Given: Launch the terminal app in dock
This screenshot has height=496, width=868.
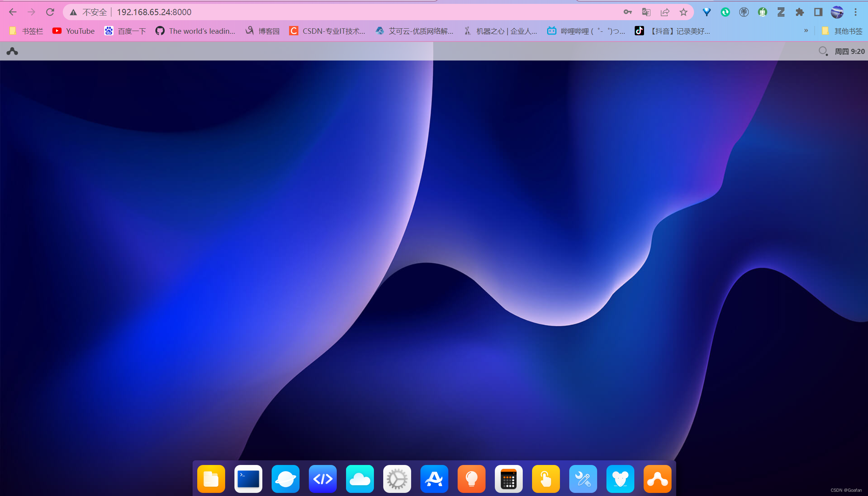Looking at the screenshot, I should coord(248,479).
